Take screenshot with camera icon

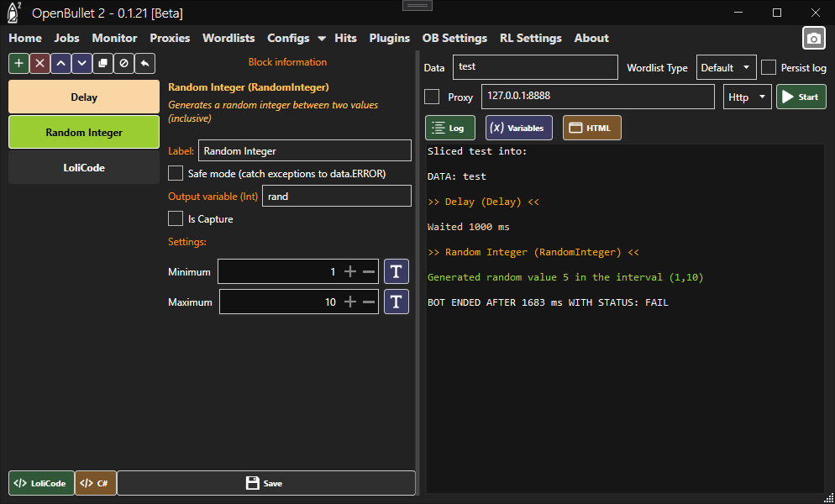click(814, 39)
